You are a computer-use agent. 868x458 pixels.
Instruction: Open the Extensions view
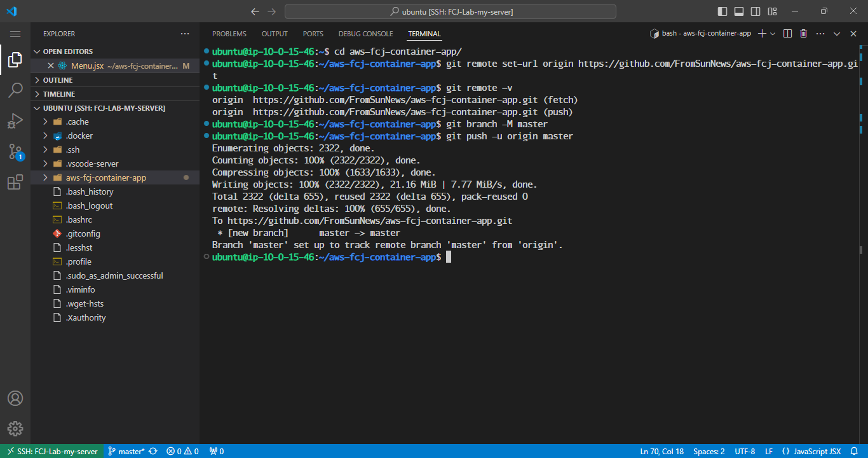15,183
